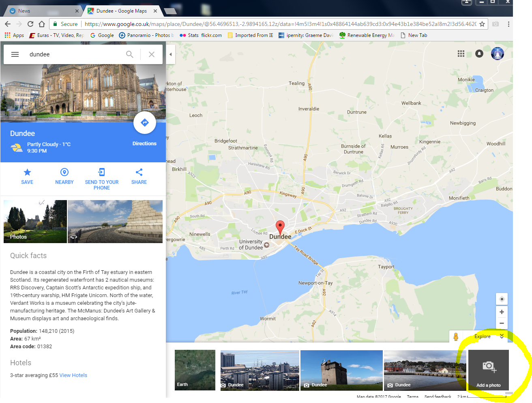This screenshot has width=532, height=403.
Task: Click the zoom out minus control
Action: (502, 323)
